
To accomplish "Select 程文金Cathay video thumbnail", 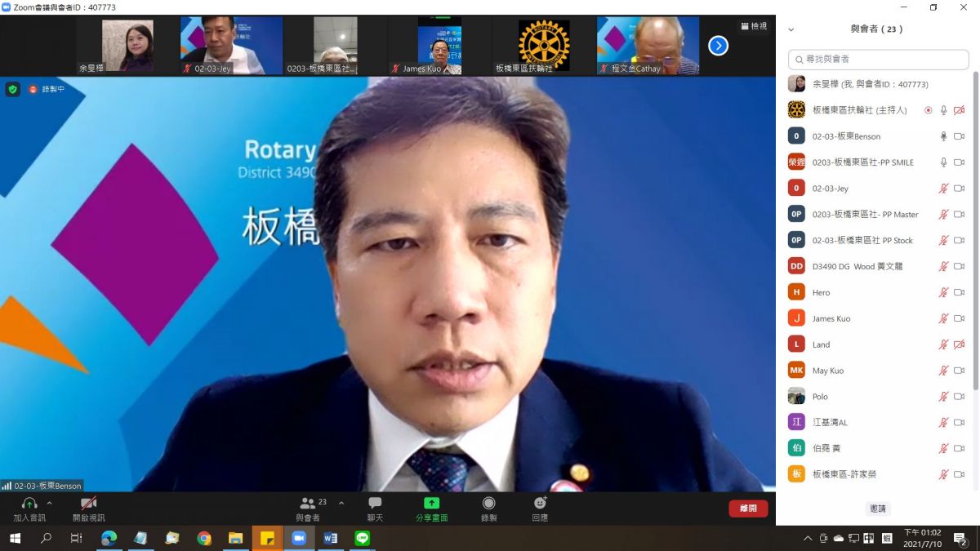I will 648,47.
